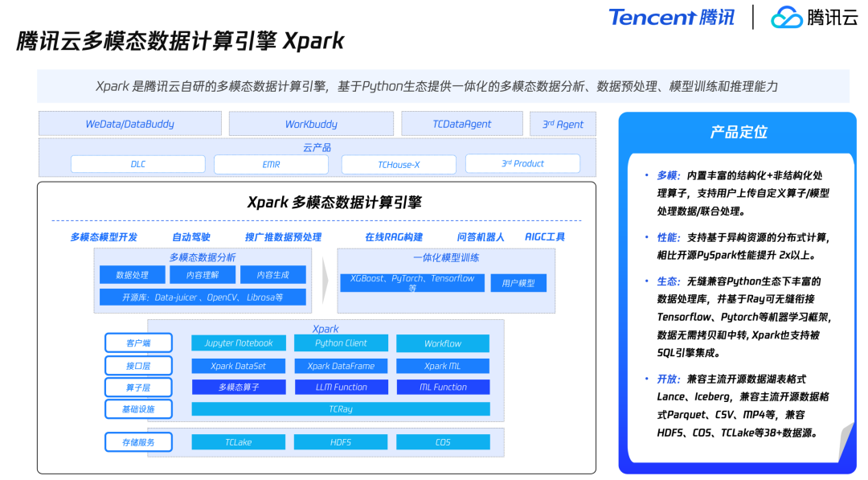The height and width of the screenshot is (480, 868).
Task: Click the Xpark DataFrame block
Action: pos(341,366)
